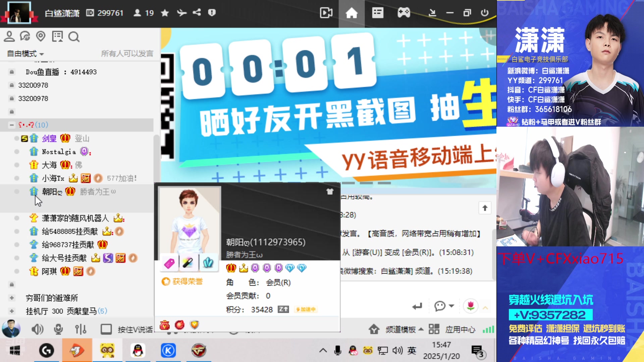Open the equalizer sound settings icon
Viewport: 644px width, 362px height.
click(80, 329)
